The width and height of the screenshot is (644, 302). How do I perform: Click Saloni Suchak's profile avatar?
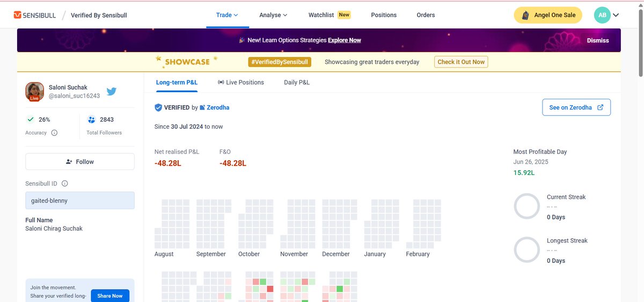point(34,91)
